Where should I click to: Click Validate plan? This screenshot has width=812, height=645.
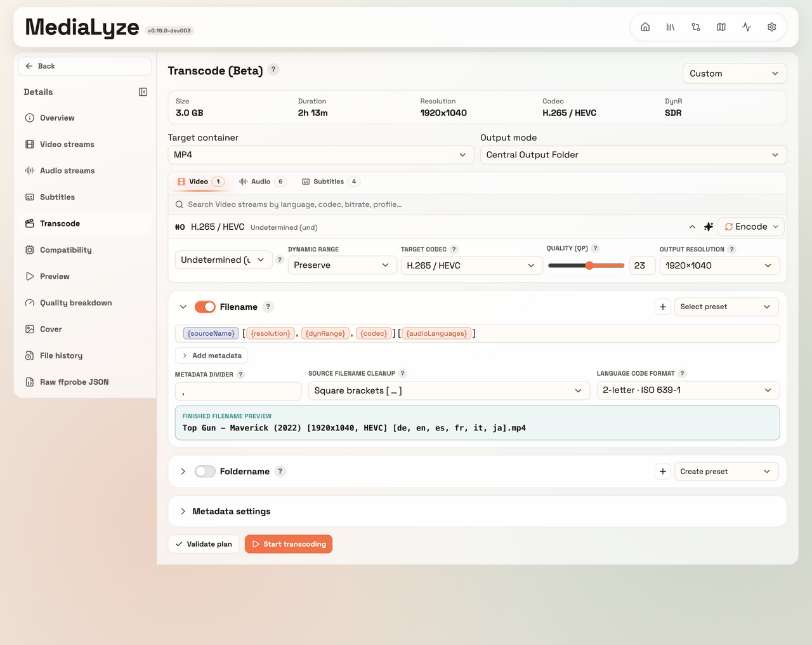204,544
